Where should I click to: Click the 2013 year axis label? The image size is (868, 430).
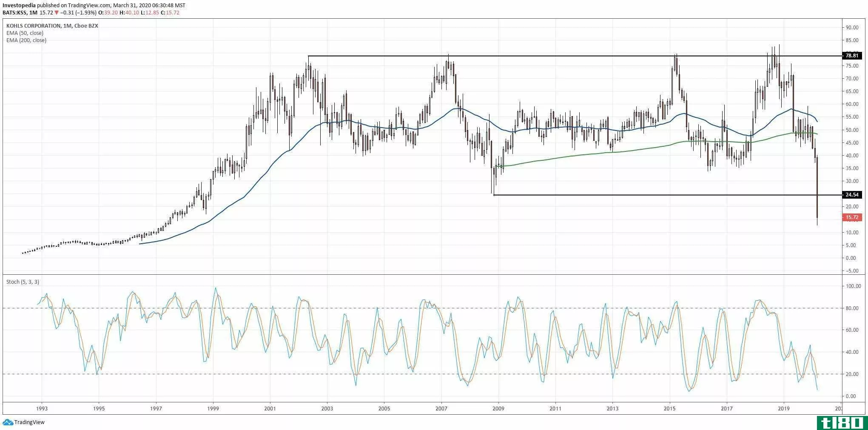click(612, 409)
